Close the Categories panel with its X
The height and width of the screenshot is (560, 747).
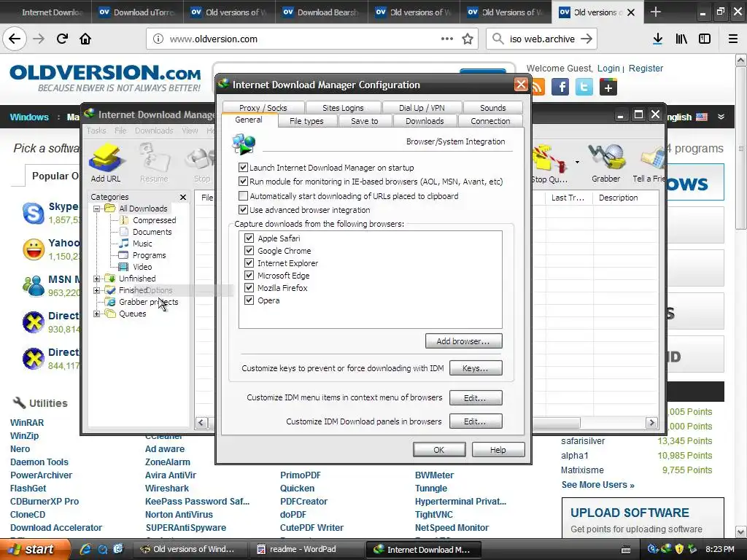(183, 197)
